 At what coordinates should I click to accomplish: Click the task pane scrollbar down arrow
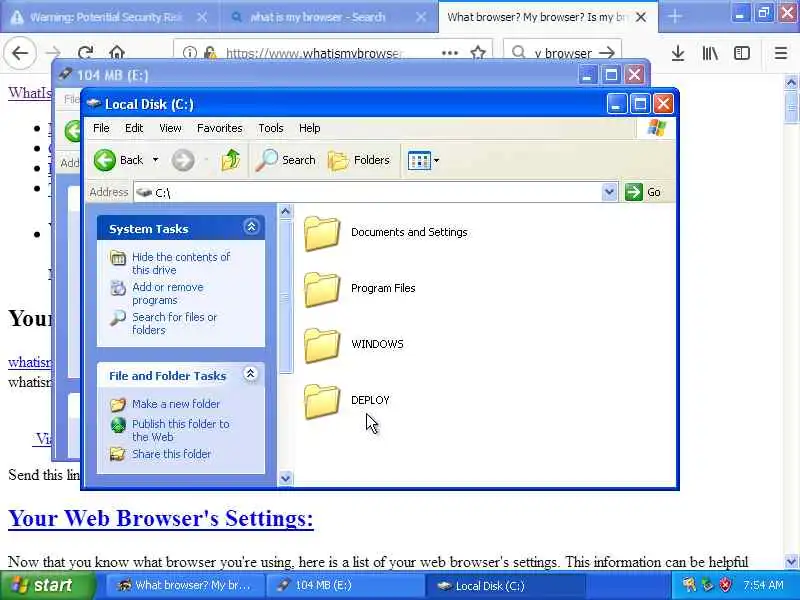[x=286, y=479]
